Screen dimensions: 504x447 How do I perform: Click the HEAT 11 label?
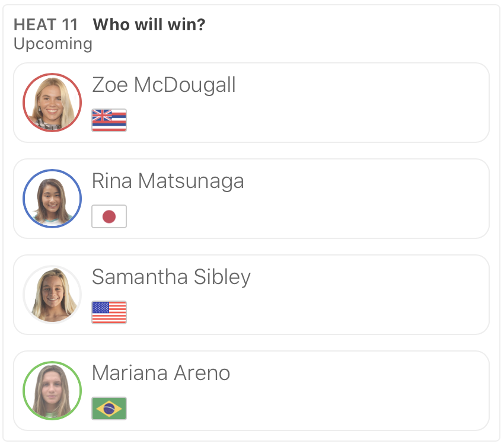point(45,25)
